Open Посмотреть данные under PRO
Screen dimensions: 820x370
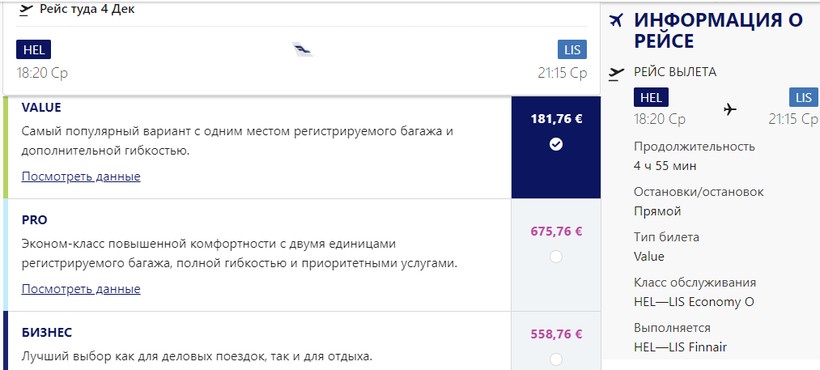[x=81, y=289]
